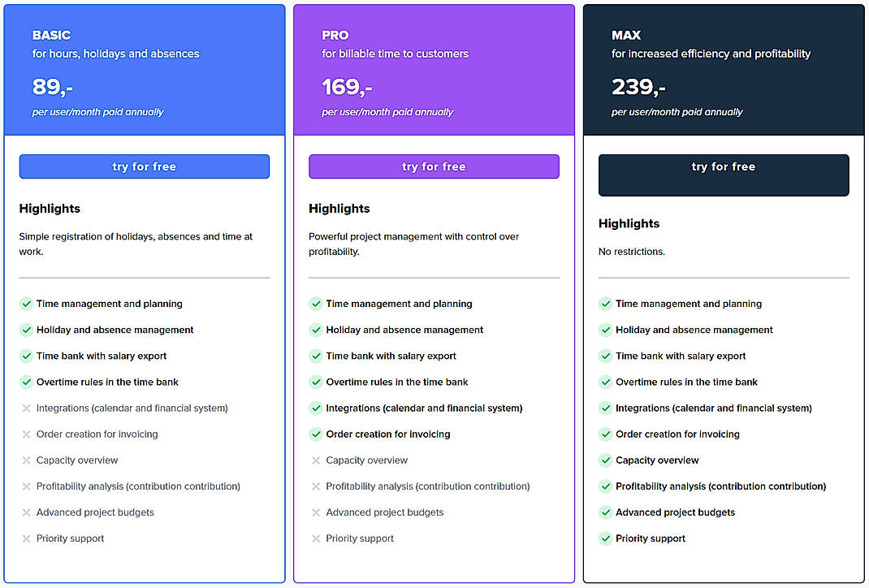Click the checkmark beside Capacity overview in MAX
Screen dimensions: 869x588
pos(605,460)
